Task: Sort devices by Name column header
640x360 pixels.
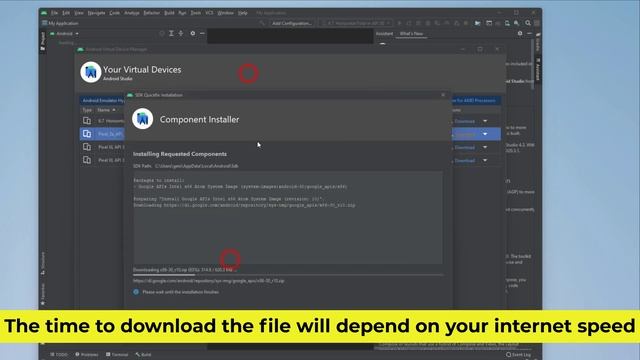Action: 106,110
